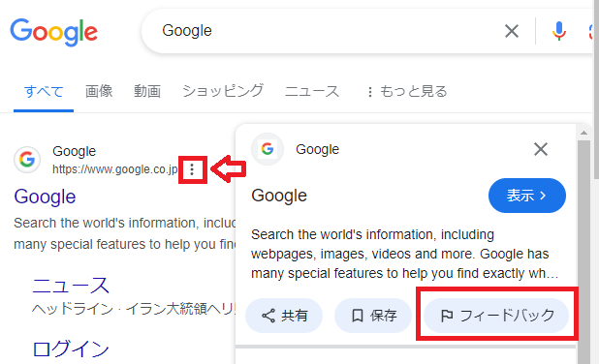Open the ログイン sitelink

tap(71, 349)
